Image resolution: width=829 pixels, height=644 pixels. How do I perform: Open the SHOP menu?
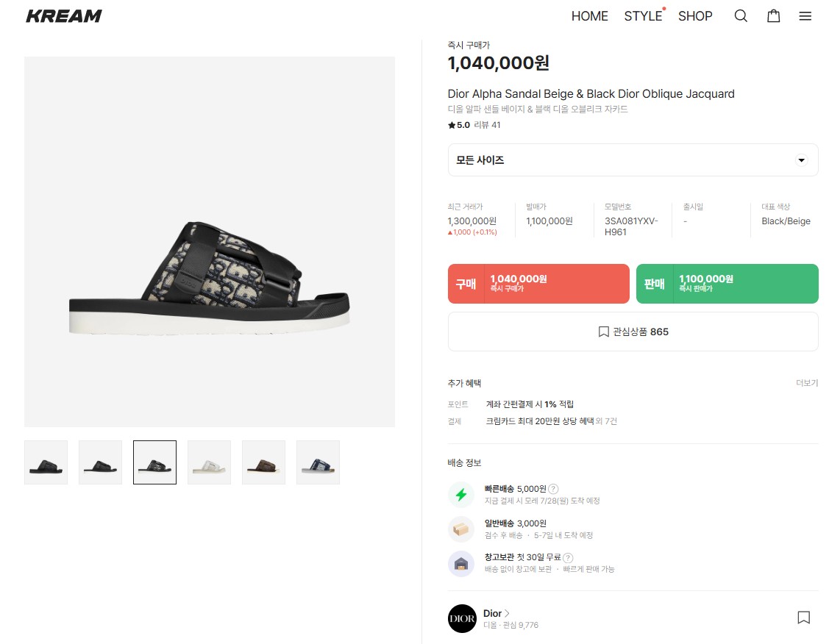point(695,16)
